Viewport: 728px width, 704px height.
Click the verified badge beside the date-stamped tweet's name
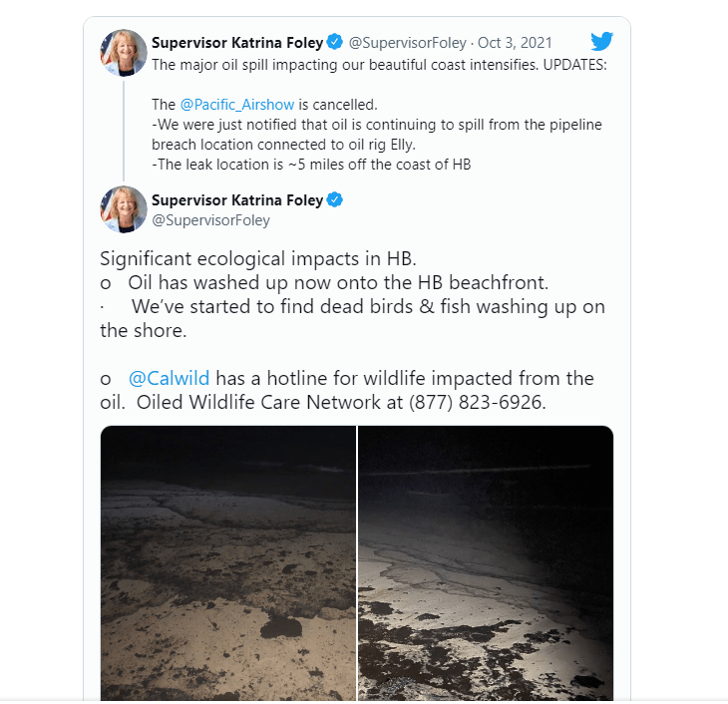point(335,43)
